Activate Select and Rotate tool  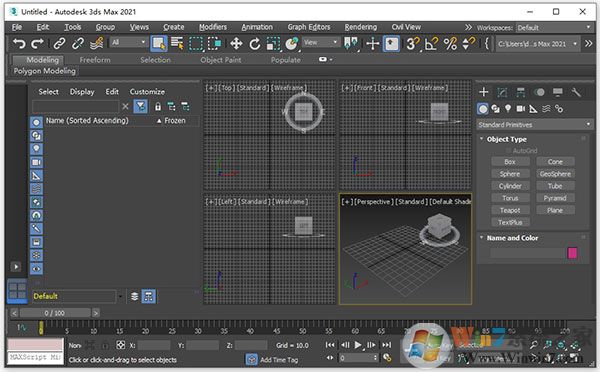tap(255, 44)
